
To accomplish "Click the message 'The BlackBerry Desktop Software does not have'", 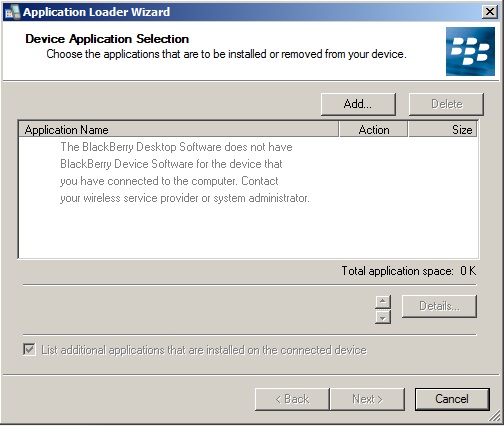I will (x=176, y=147).
